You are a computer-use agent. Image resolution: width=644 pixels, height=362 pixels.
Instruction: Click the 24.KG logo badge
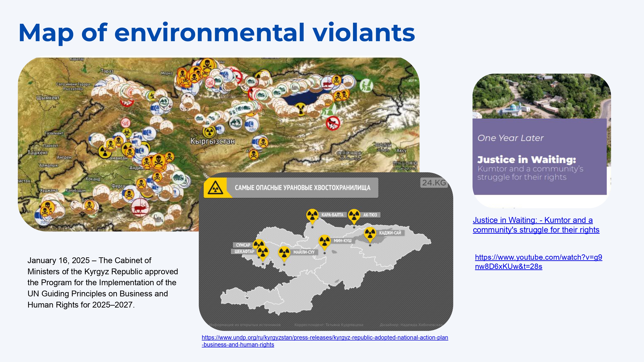click(x=434, y=183)
